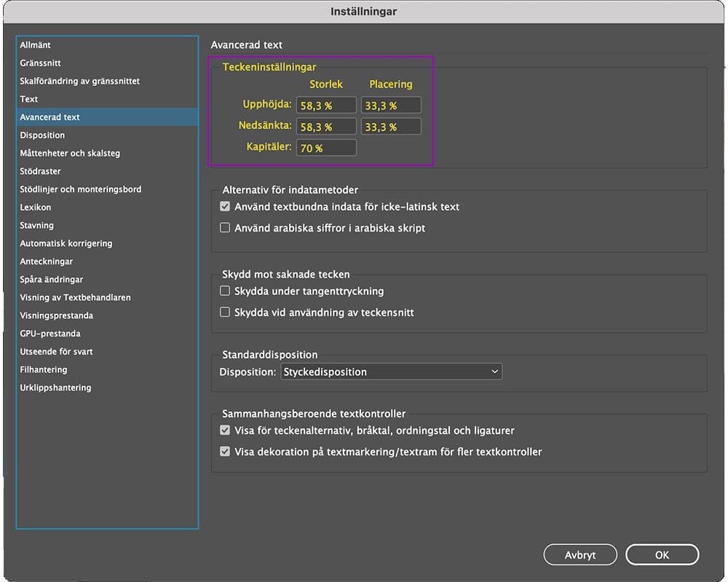Viewport: 728px width, 582px height.
Task: Click the Upphöjda Storlek field
Action: click(326, 105)
